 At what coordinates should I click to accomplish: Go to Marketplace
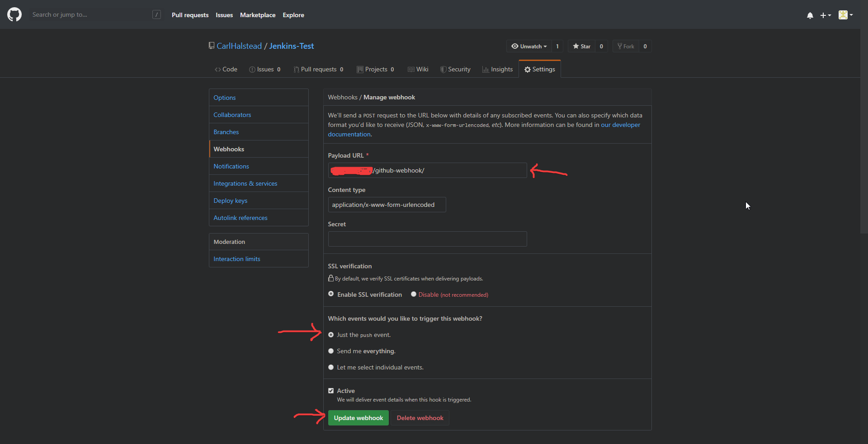click(x=258, y=15)
